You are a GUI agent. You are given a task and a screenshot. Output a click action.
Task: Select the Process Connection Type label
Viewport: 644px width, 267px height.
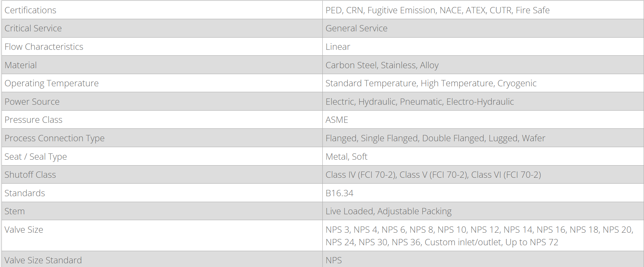[55, 138]
